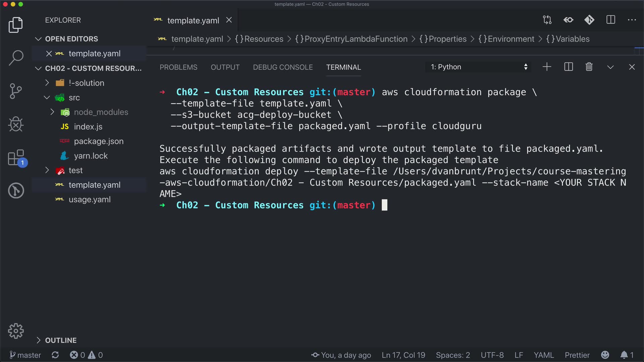Image resolution: width=644 pixels, height=362 pixels.
Task: Split the terminal pane
Action: point(569,67)
